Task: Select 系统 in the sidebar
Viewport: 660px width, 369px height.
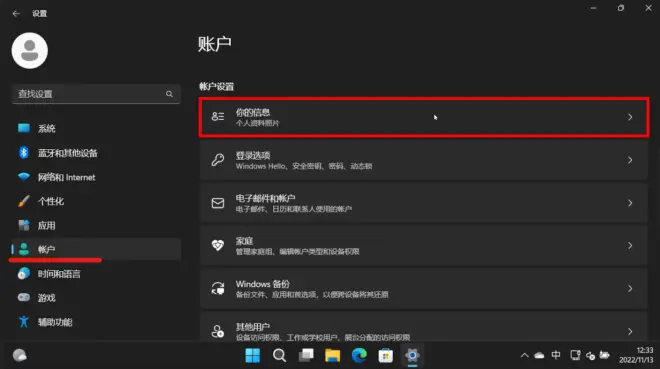Action: [97, 128]
